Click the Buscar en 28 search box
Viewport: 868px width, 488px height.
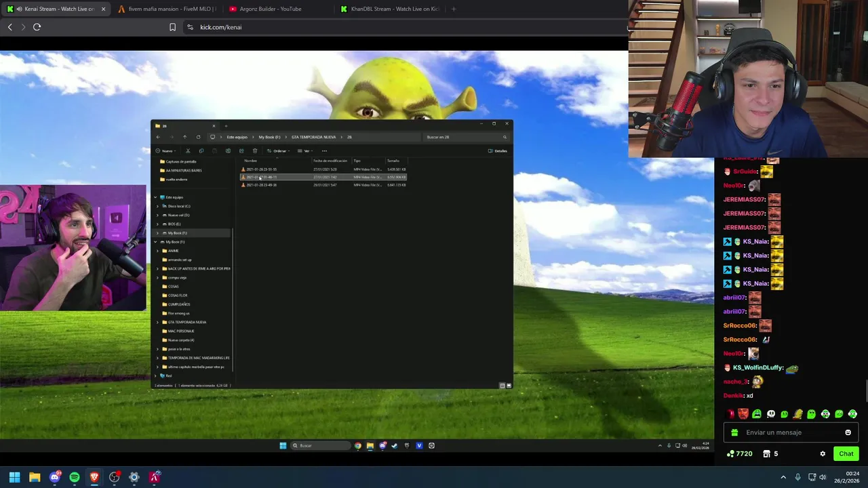(465, 137)
